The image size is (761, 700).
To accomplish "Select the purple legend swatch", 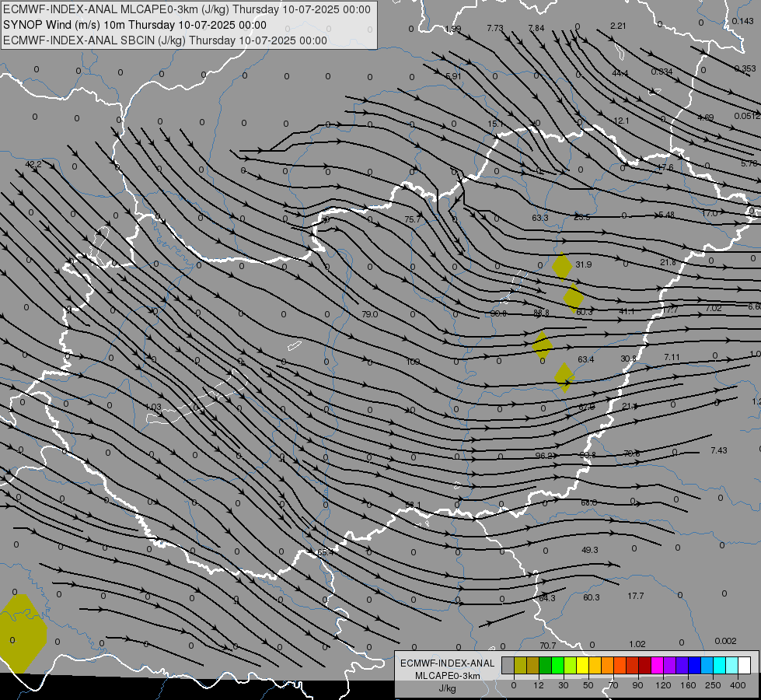I will (x=670, y=665).
